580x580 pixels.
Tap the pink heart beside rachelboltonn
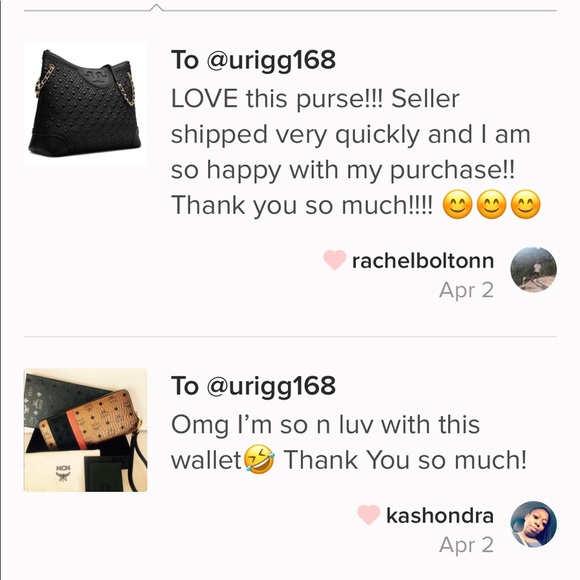pos(335,260)
